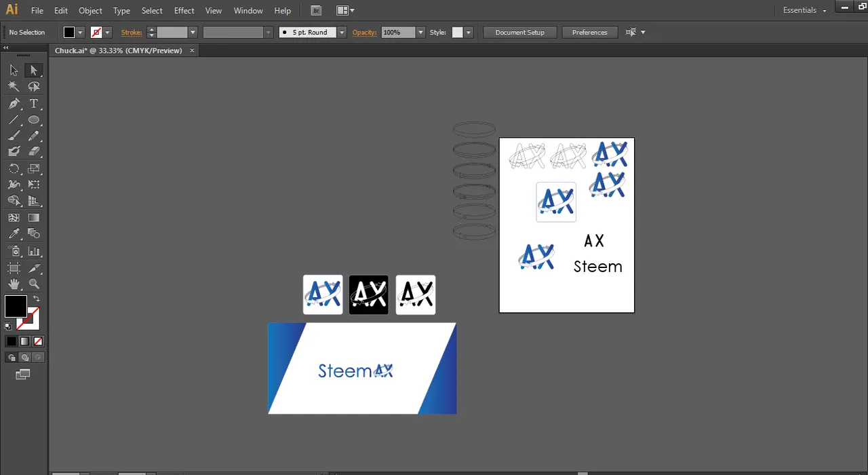Open the Arrange Documents dropdown
The height and width of the screenshot is (475, 868).
click(345, 10)
